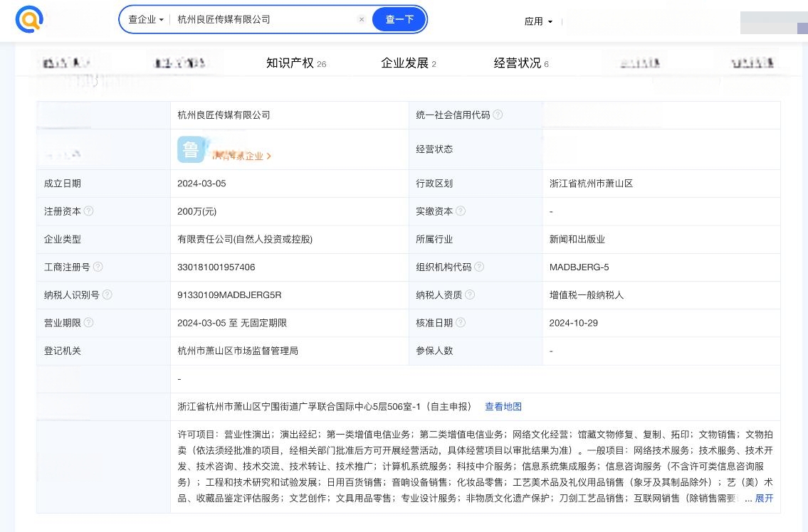Click the help icon next to 注册资本
Screen dimensions: 808x532
(x=89, y=211)
